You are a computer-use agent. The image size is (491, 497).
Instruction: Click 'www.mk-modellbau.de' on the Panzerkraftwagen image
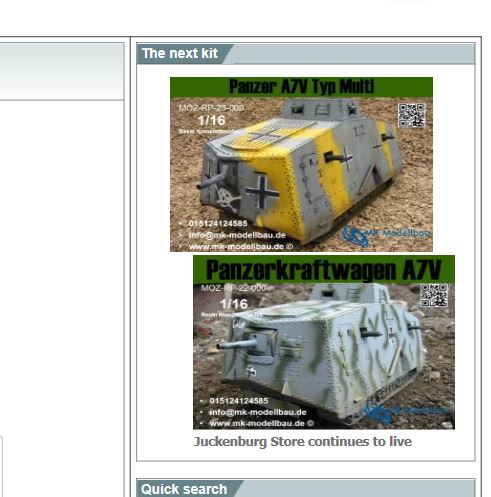tap(257, 423)
